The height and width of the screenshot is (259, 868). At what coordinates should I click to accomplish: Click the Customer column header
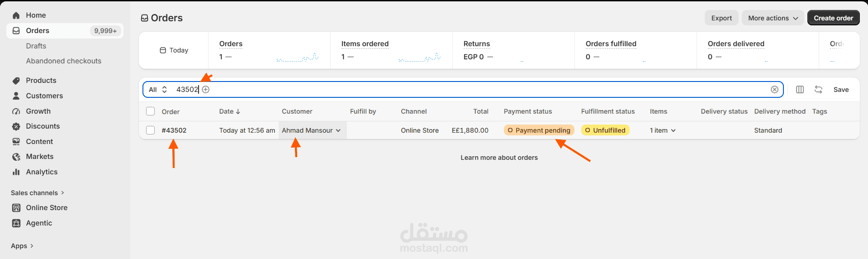(297, 111)
